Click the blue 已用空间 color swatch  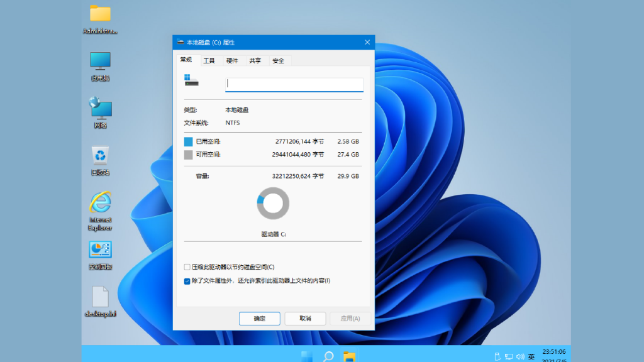188,141
